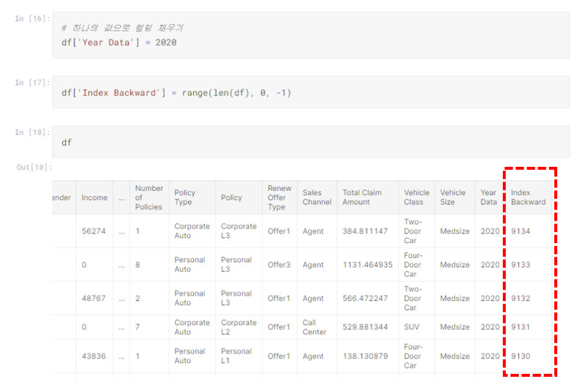Screen dimensions: 588x391
Task: Click code cell In [16] with Year Data
Action: click(x=311, y=35)
